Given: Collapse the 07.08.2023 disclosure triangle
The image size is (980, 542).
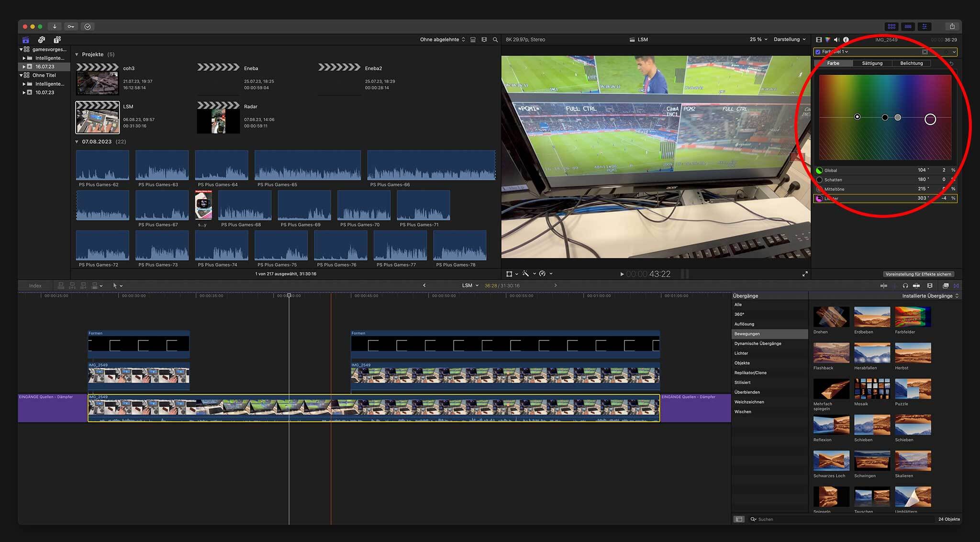Looking at the screenshot, I should [77, 142].
